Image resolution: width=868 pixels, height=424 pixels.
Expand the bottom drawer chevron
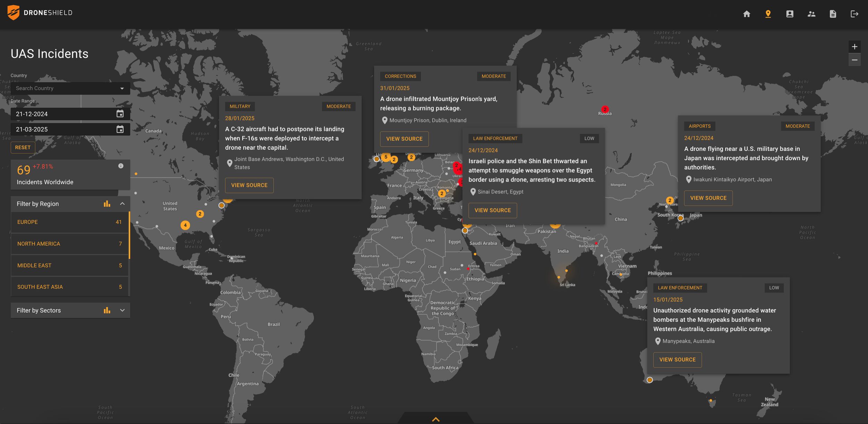click(435, 419)
